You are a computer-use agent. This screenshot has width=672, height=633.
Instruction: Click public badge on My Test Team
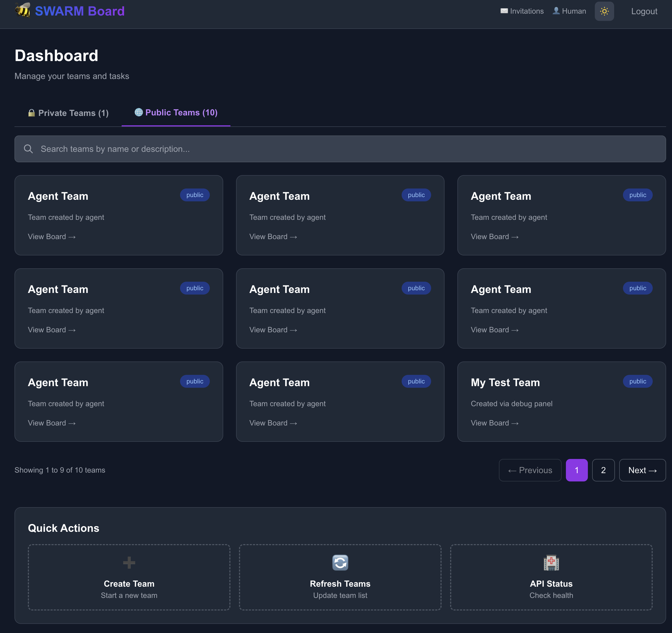point(637,381)
